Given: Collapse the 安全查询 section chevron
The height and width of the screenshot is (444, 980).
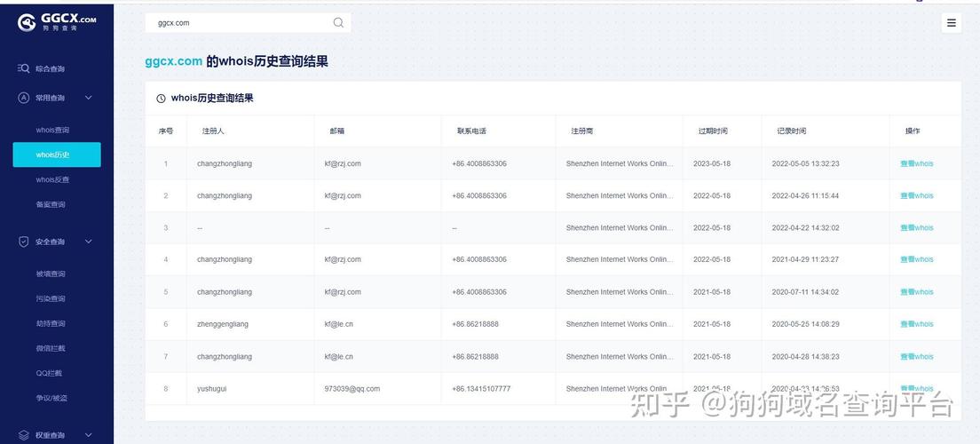Looking at the screenshot, I should [88, 242].
